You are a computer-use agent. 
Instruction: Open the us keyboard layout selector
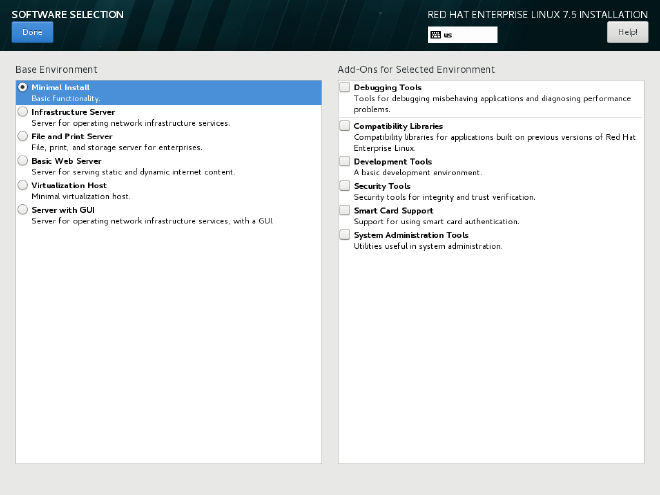pos(462,35)
